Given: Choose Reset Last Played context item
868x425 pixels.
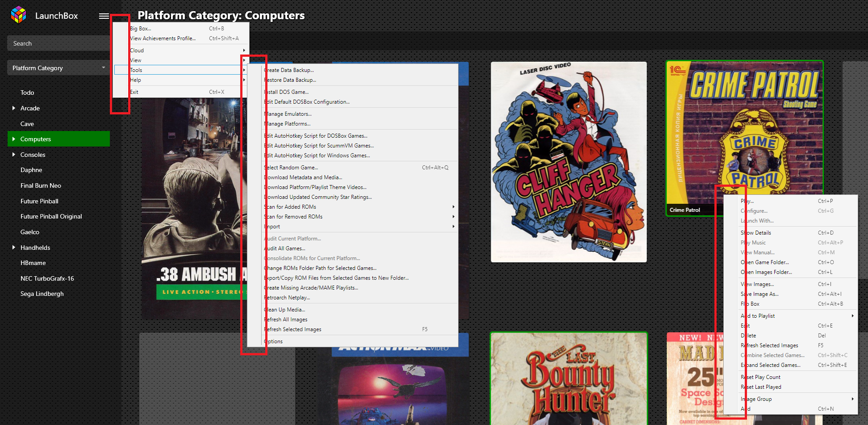Looking at the screenshot, I should coord(790,387).
